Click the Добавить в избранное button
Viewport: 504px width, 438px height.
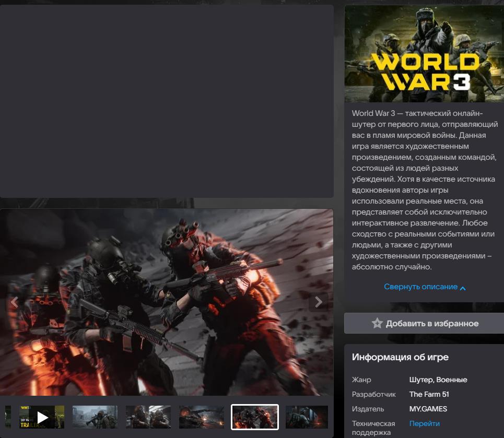(x=424, y=323)
